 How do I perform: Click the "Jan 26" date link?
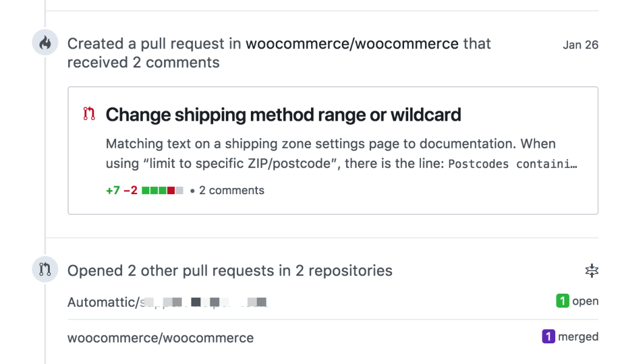click(x=580, y=44)
